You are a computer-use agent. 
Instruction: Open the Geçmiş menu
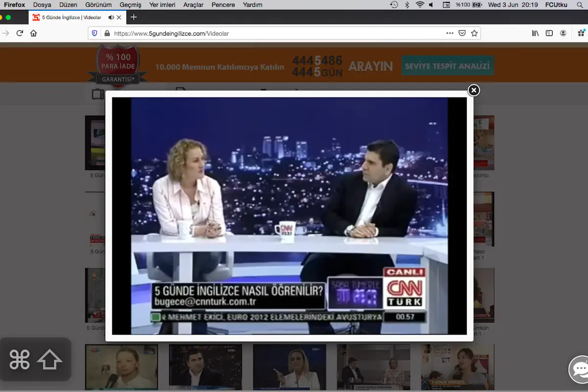point(131,5)
